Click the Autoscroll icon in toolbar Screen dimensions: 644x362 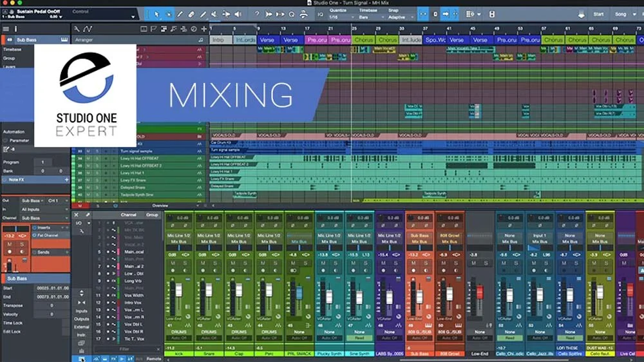point(446,14)
